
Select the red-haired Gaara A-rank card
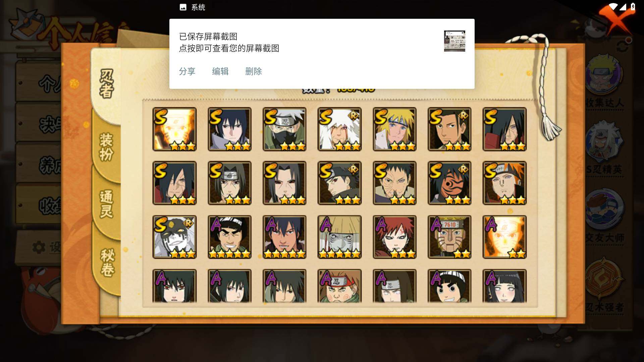point(394,237)
